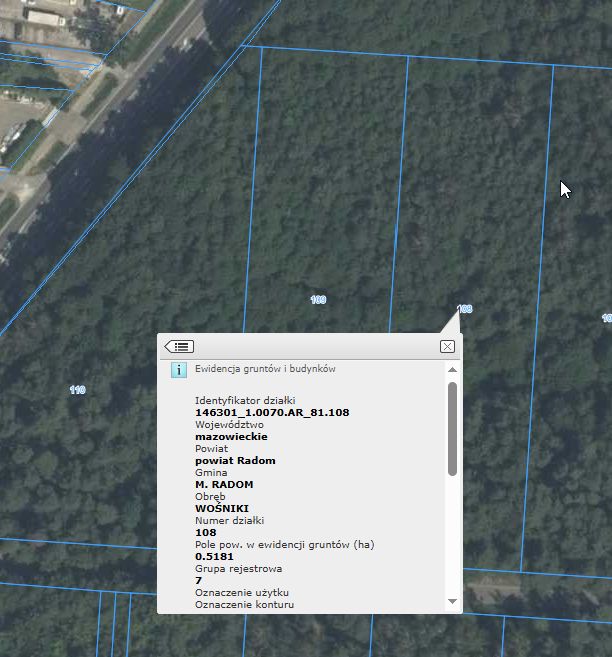Click the popup scrollbar down arrow

tap(452, 601)
